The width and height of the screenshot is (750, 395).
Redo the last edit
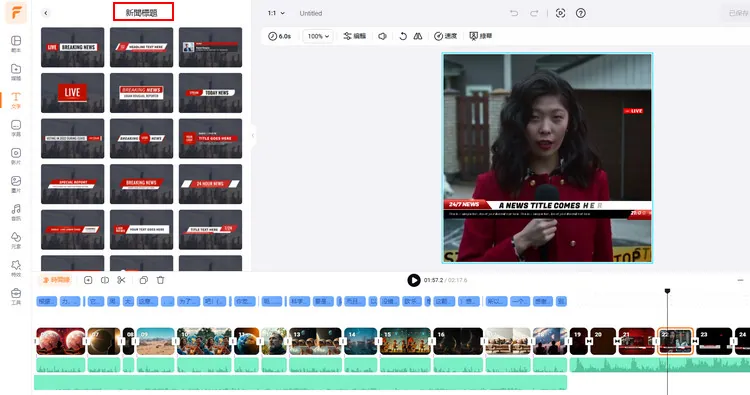[534, 13]
